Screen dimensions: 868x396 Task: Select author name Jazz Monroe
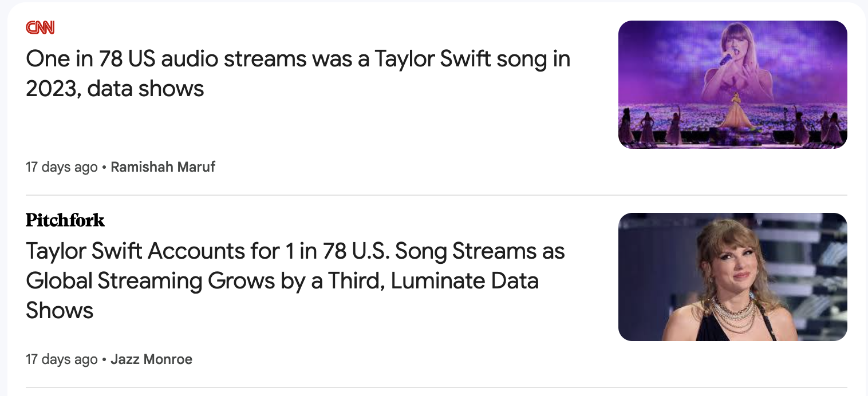click(x=151, y=359)
